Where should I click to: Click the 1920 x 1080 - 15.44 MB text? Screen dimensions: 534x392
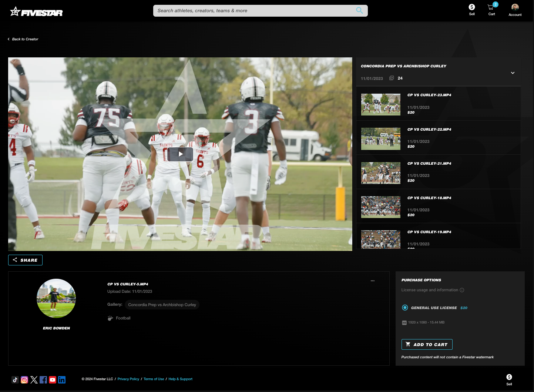426,322
